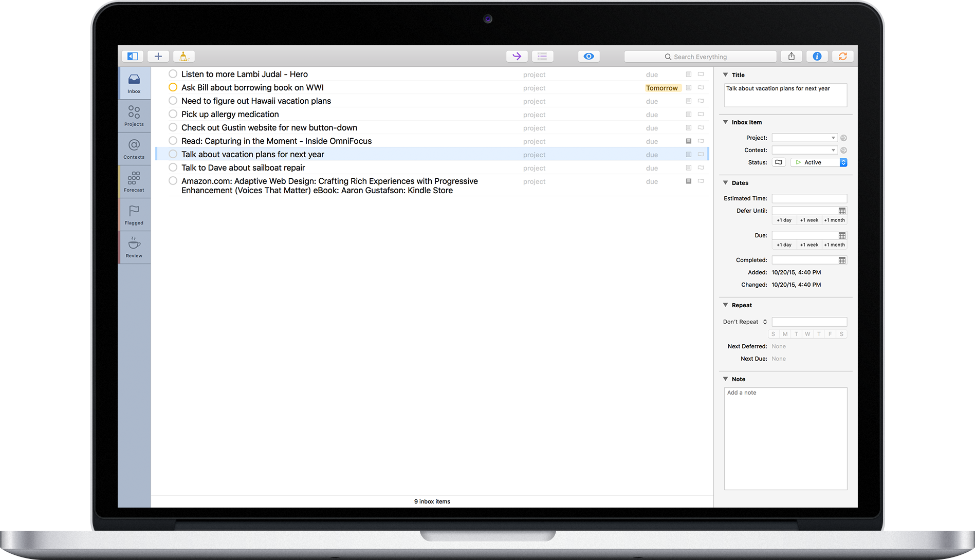Open the Review perspective
Screen dimensions: 975x560
pos(134,248)
